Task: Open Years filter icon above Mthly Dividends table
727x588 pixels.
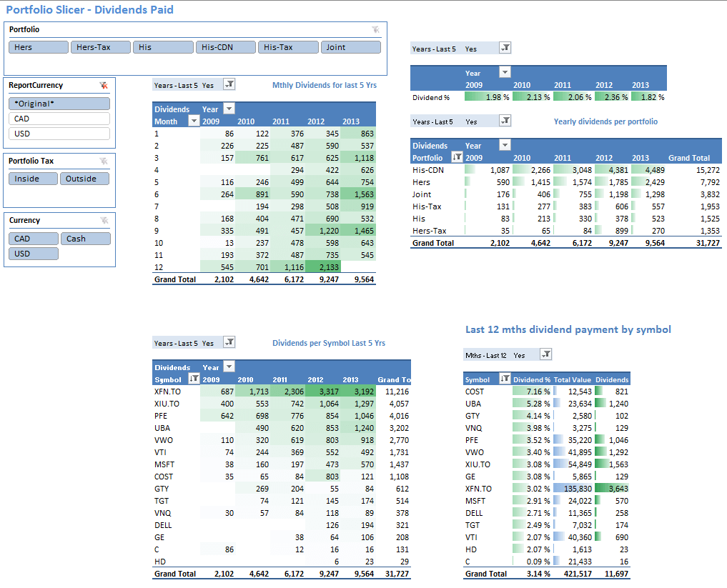Action: [x=229, y=84]
